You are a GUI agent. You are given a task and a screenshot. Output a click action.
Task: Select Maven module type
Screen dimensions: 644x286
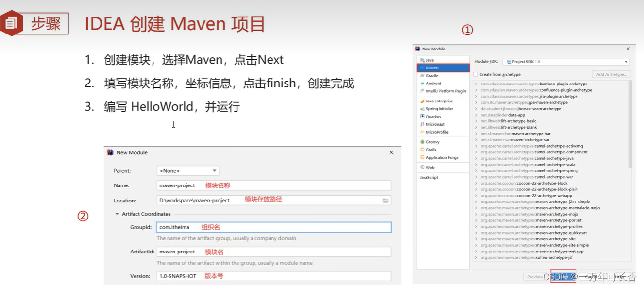pyautogui.click(x=442, y=68)
